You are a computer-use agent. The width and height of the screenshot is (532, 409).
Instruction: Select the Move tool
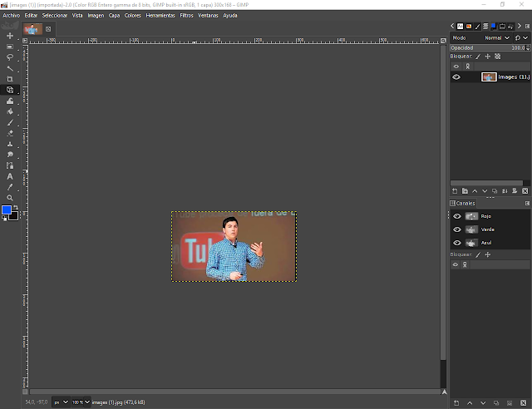click(10, 36)
